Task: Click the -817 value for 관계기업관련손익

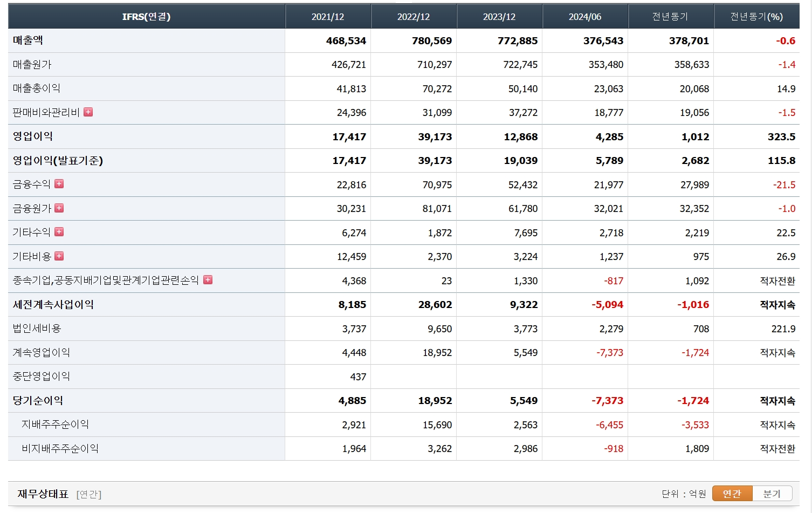Action: (x=614, y=281)
